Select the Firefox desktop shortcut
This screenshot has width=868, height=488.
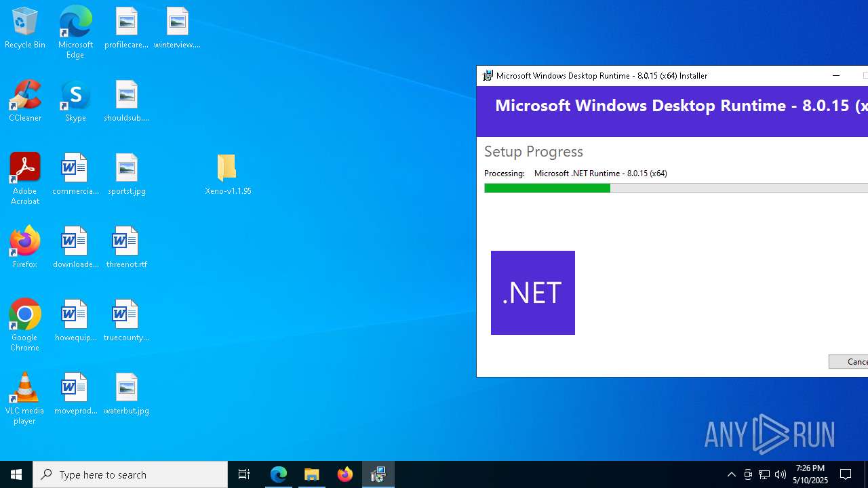(x=25, y=248)
